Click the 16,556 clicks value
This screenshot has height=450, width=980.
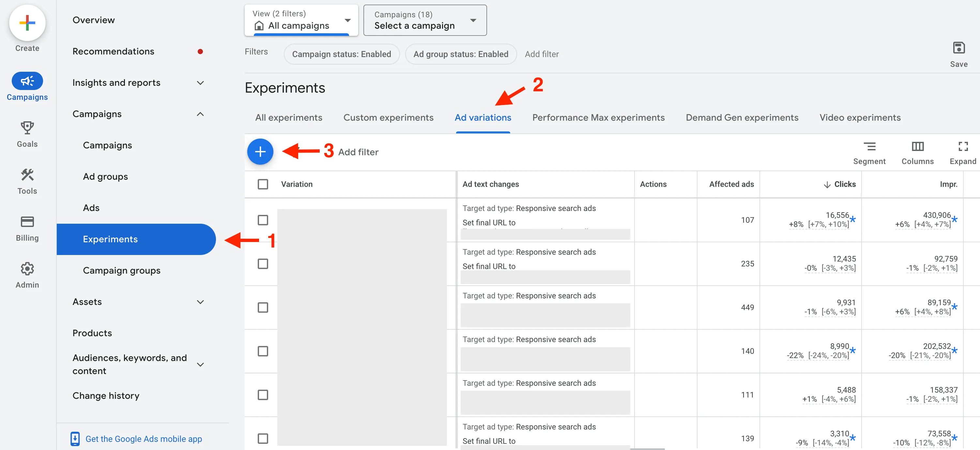[837, 215]
